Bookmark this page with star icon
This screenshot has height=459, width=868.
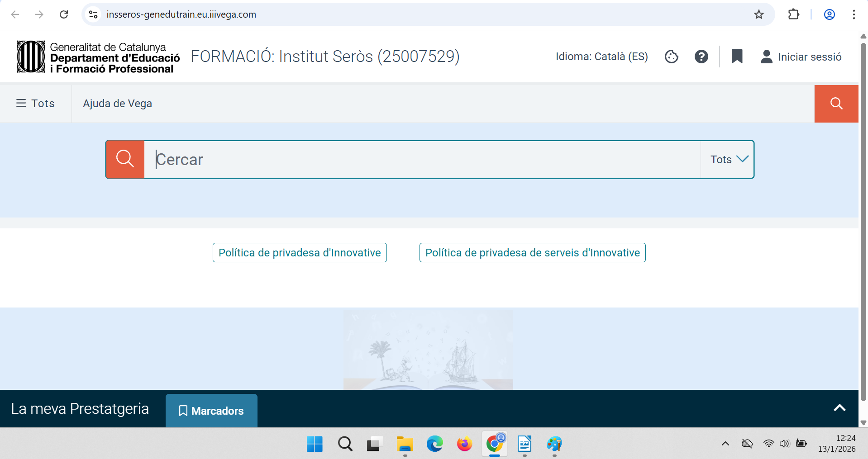[x=758, y=14]
